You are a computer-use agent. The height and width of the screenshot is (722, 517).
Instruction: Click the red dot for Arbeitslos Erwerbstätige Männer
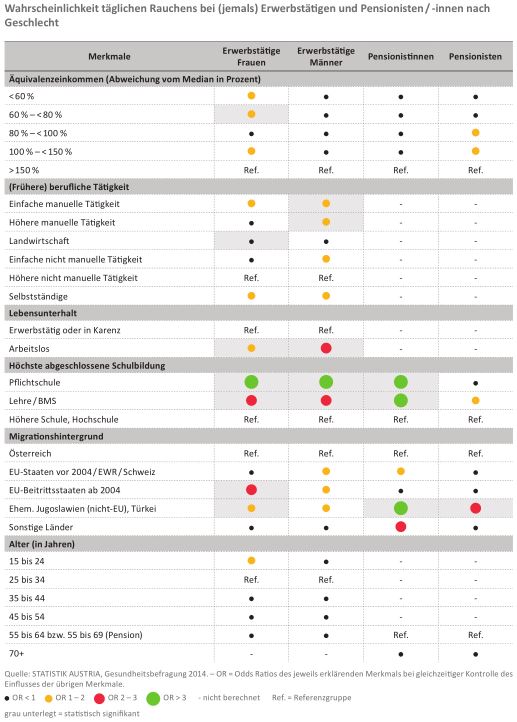326,348
